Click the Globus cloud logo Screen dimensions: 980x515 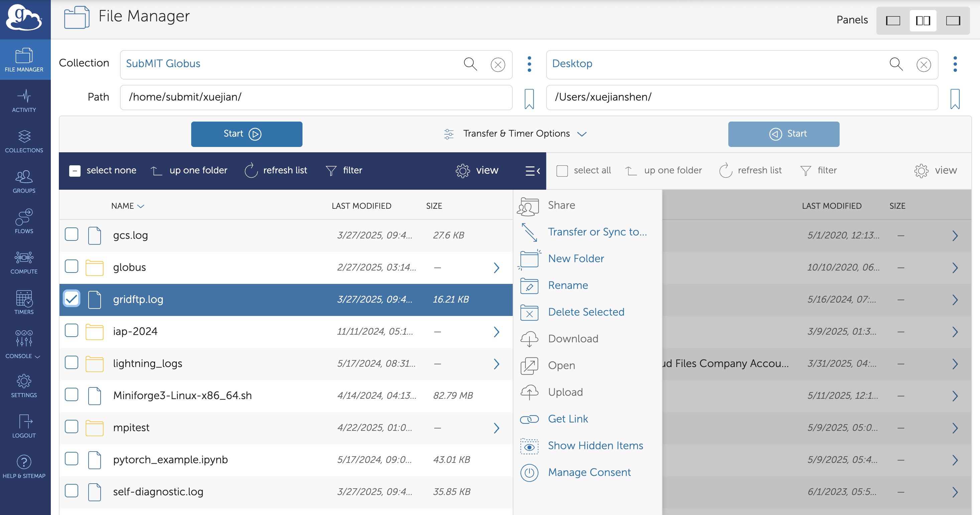click(x=24, y=17)
